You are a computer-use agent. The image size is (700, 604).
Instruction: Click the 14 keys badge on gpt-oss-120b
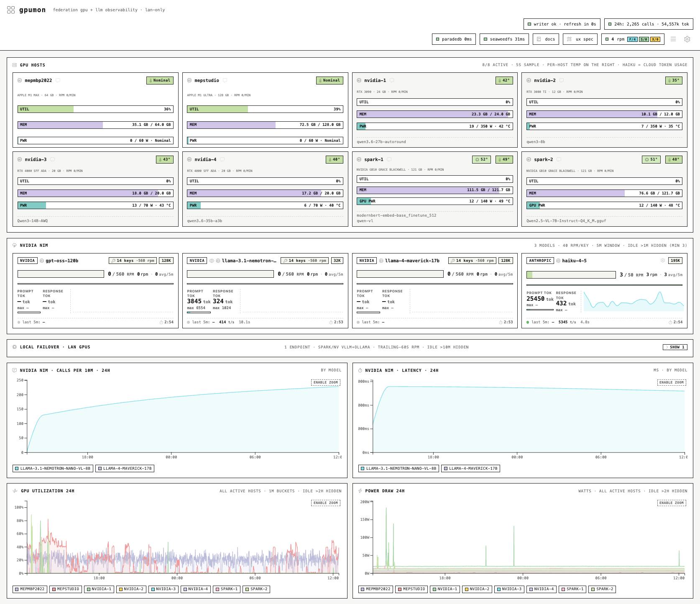[133, 261]
